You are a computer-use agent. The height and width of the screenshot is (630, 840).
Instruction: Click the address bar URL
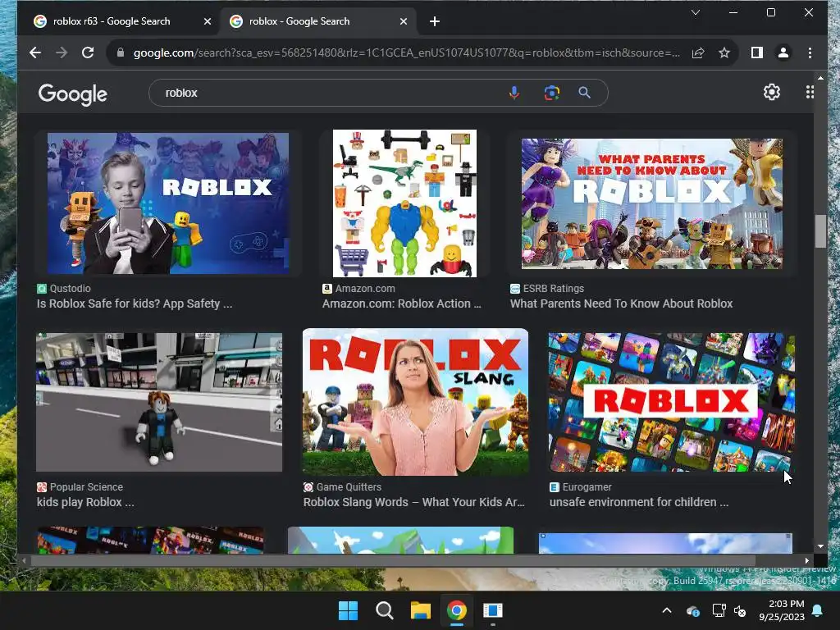click(x=407, y=52)
